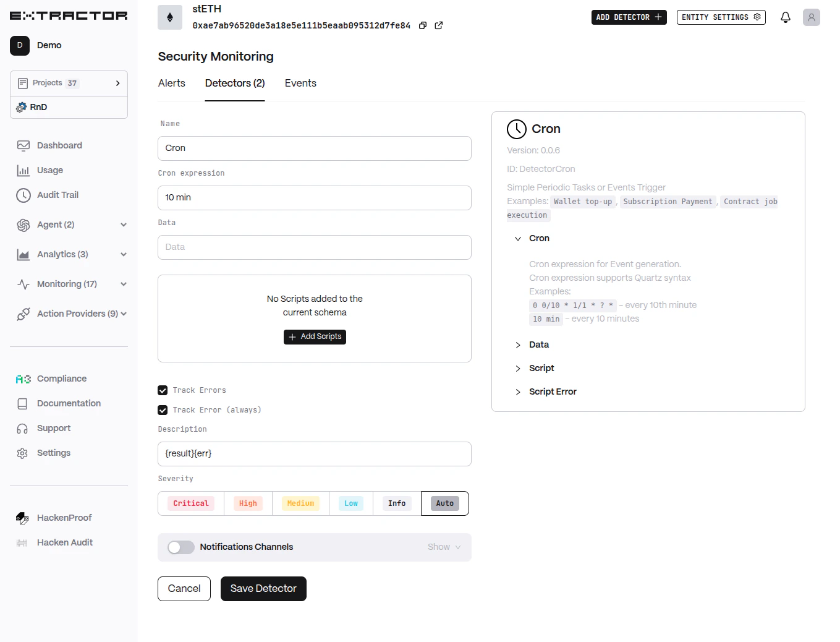Click the Analytics area chart icon
The height and width of the screenshot is (642, 840).
(23, 255)
